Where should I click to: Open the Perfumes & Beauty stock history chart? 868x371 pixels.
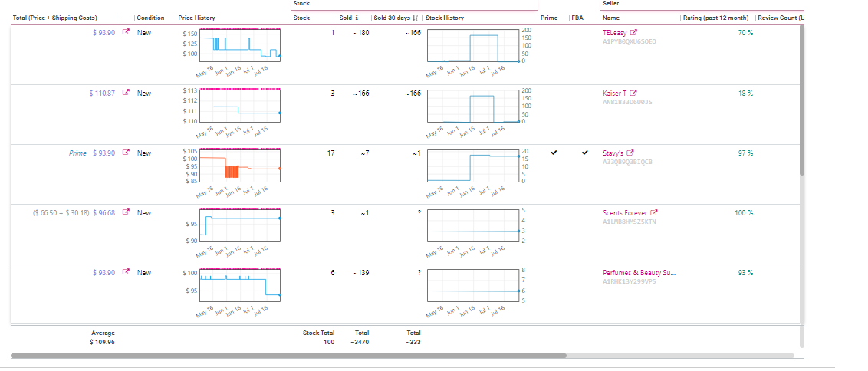[473, 284]
